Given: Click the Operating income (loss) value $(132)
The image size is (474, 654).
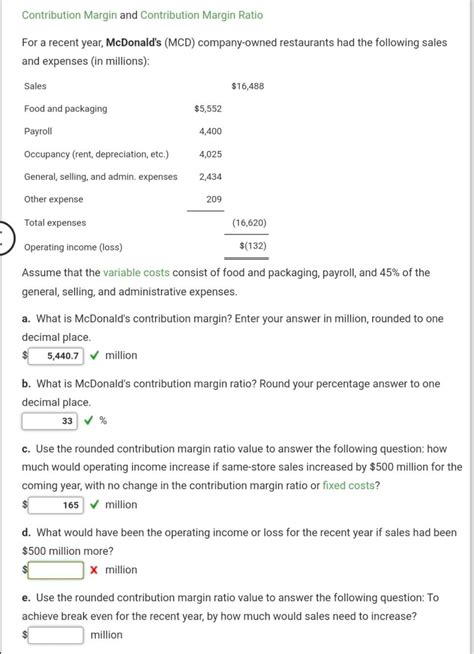Looking at the screenshot, I should (x=253, y=246).
